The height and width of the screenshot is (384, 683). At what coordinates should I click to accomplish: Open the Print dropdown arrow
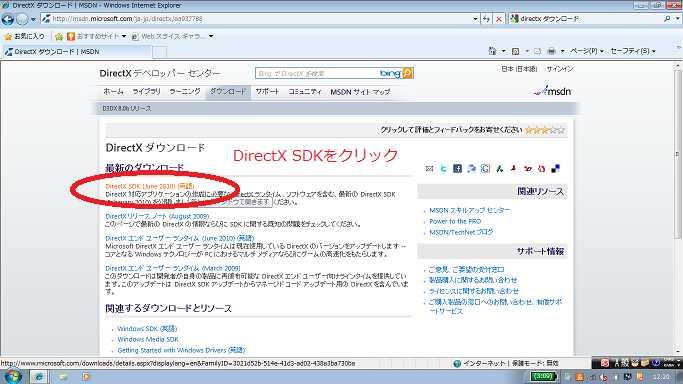tap(562, 51)
